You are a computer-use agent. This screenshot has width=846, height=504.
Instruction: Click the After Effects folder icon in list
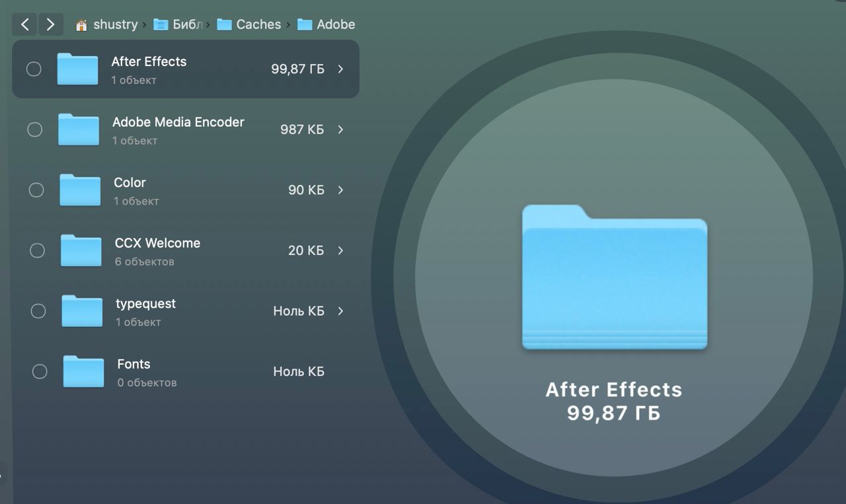click(77, 69)
